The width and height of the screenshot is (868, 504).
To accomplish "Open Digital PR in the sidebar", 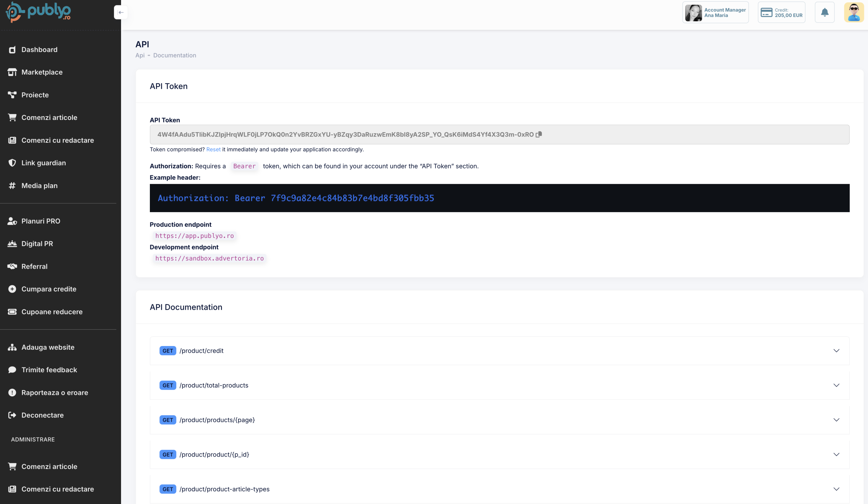I will (37, 243).
